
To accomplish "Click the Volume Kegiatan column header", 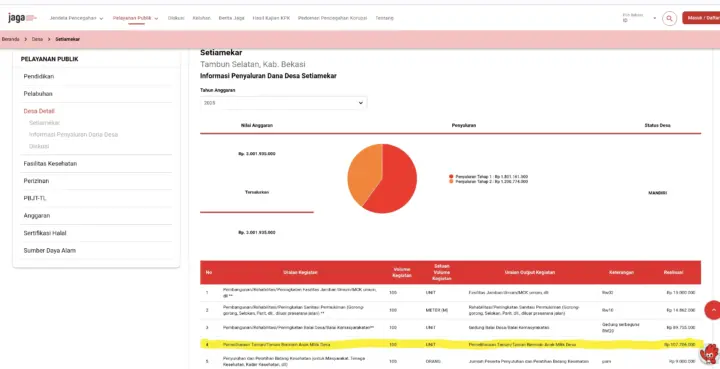I will (401, 273).
